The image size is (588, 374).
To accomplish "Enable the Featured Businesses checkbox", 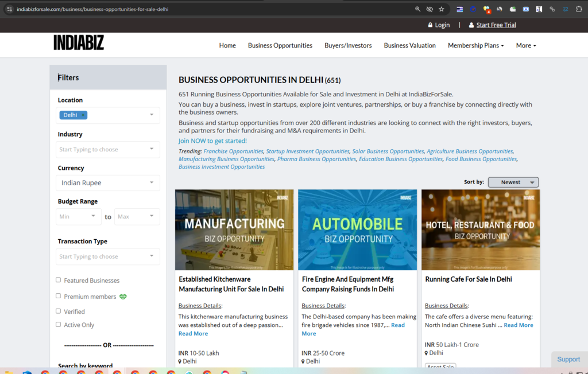I will coord(58,280).
